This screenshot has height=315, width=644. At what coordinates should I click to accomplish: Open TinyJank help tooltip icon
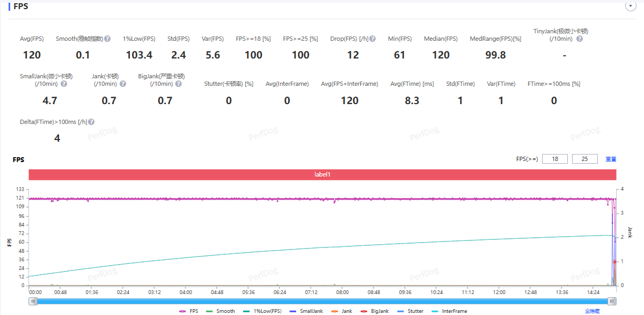[579, 39]
